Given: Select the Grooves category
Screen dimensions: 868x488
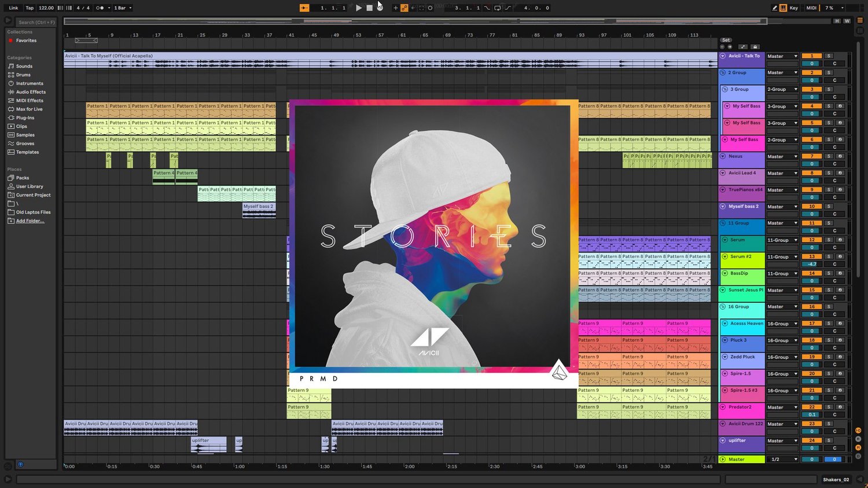Looking at the screenshot, I should pyautogui.click(x=25, y=144).
